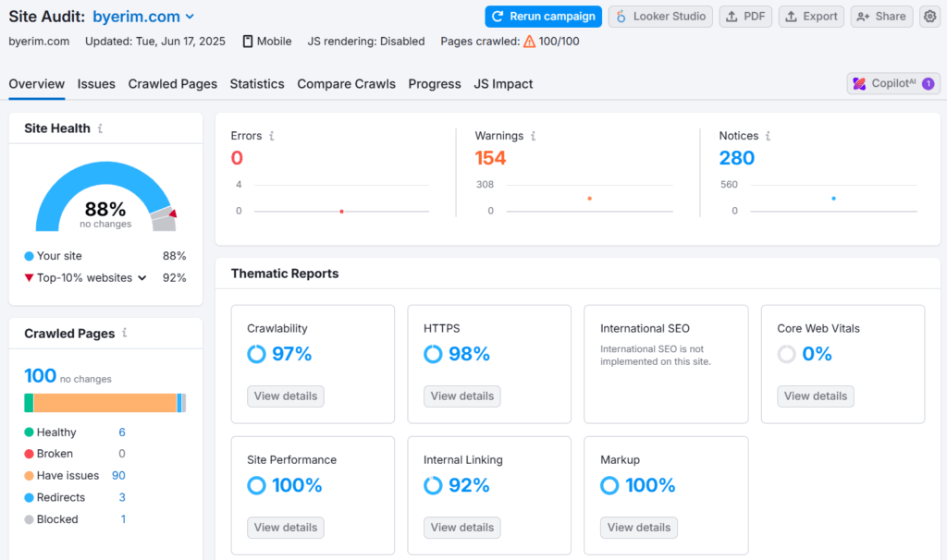
Task: Open the 154 Warnings count
Action: (x=490, y=158)
